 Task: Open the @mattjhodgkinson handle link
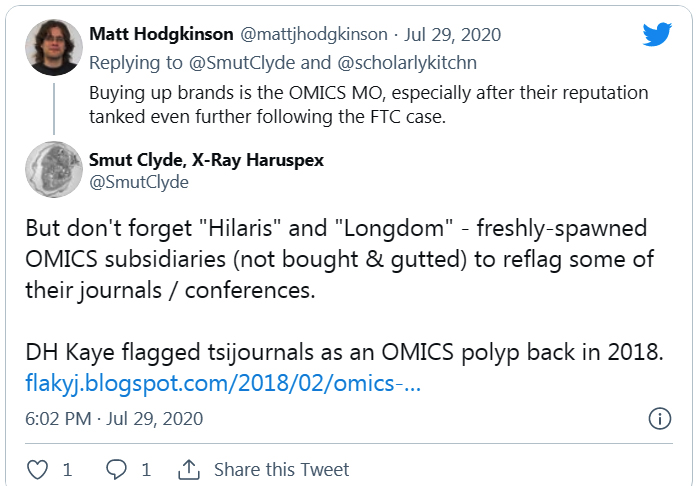click(311, 34)
